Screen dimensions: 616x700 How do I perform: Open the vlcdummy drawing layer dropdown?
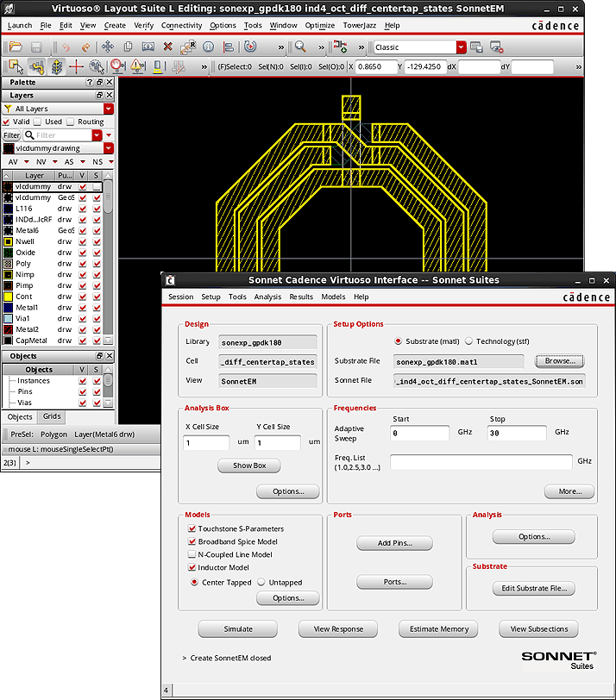pyautogui.click(x=109, y=148)
